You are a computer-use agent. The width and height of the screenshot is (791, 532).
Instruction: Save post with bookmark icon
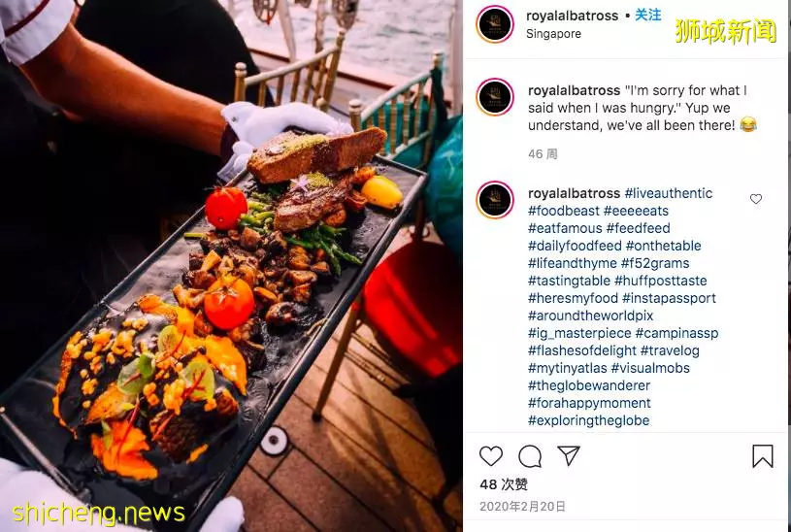pos(762,456)
